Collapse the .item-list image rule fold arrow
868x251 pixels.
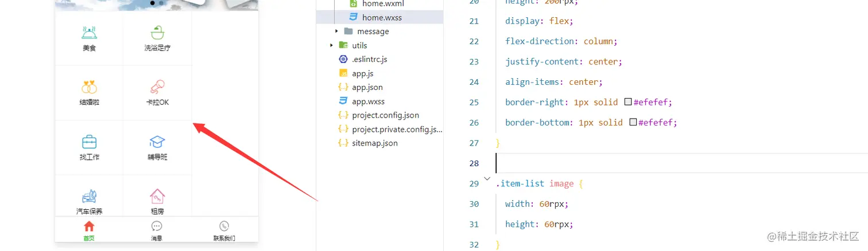487,179
